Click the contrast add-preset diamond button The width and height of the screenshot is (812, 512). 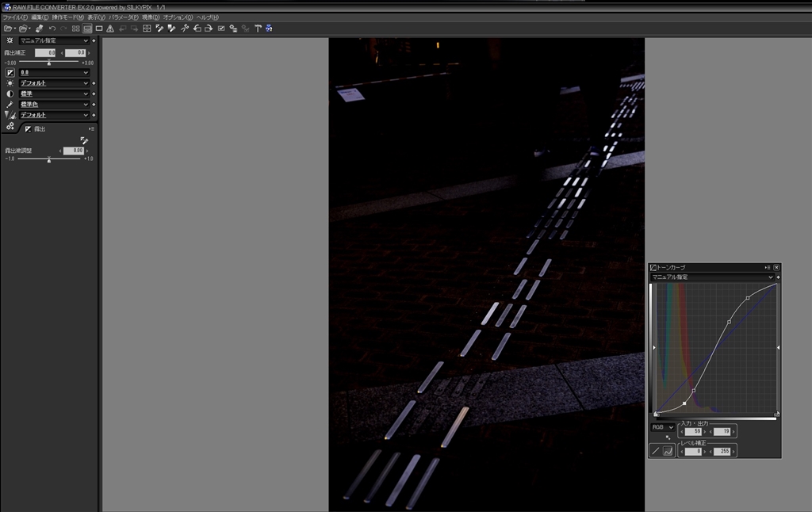(x=94, y=94)
